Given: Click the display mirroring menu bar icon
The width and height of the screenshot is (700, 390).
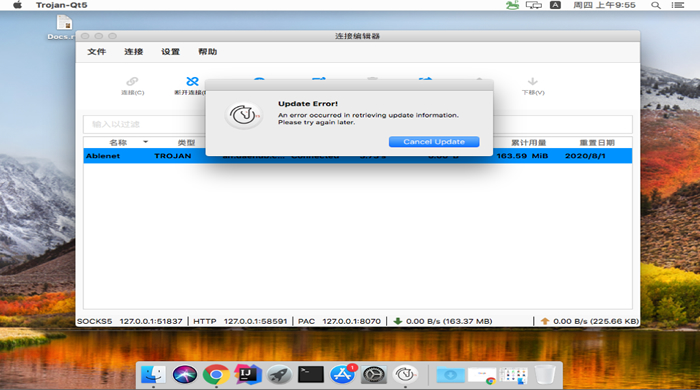Looking at the screenshot, I should (x=533, y=5).
